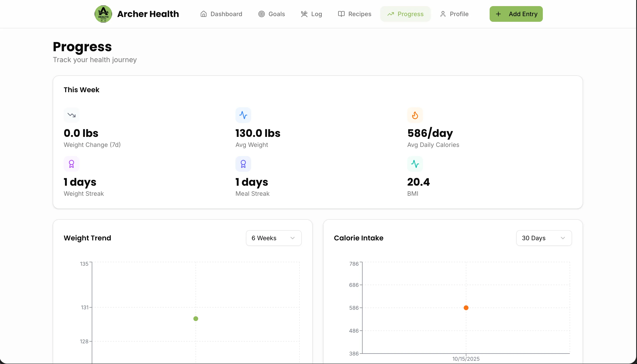Click the Profile person icon
637x364 pixels.
(443, 14)
